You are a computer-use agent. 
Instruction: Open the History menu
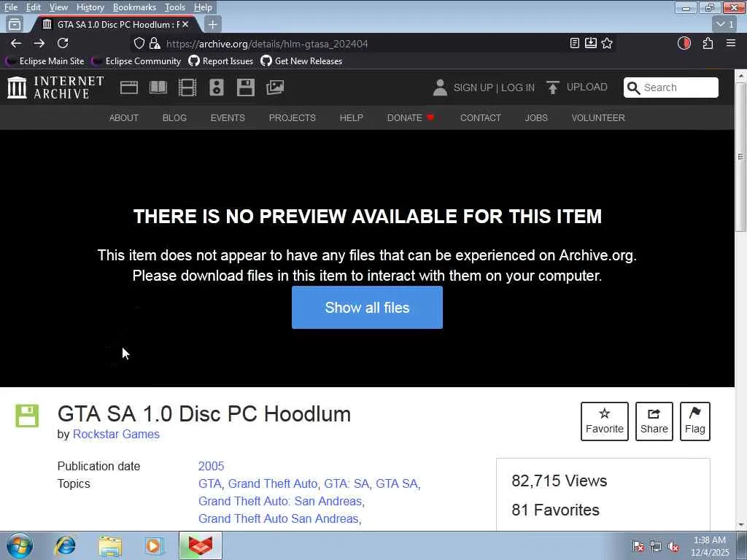(x=90, y=7)
